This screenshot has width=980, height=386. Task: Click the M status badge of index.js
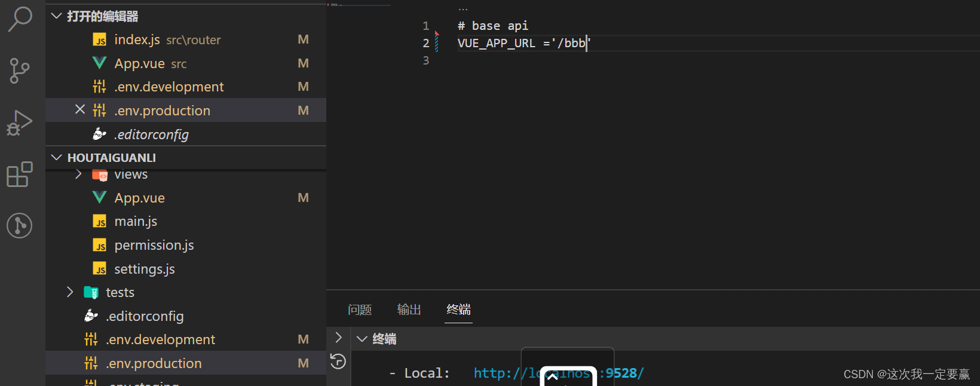point(304,39)
